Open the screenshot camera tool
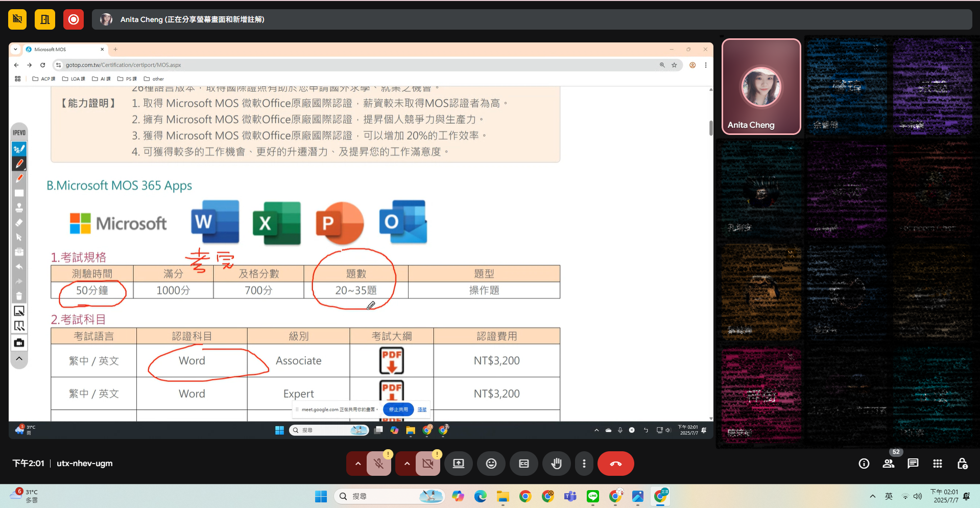The width and height of the screenshot is (980, 508). point(19,342)
